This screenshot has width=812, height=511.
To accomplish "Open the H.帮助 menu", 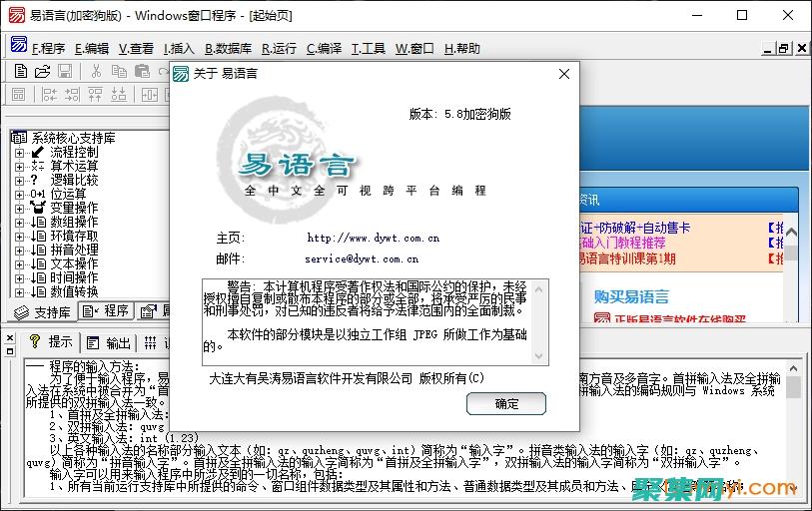I will [x=462, y=49].
